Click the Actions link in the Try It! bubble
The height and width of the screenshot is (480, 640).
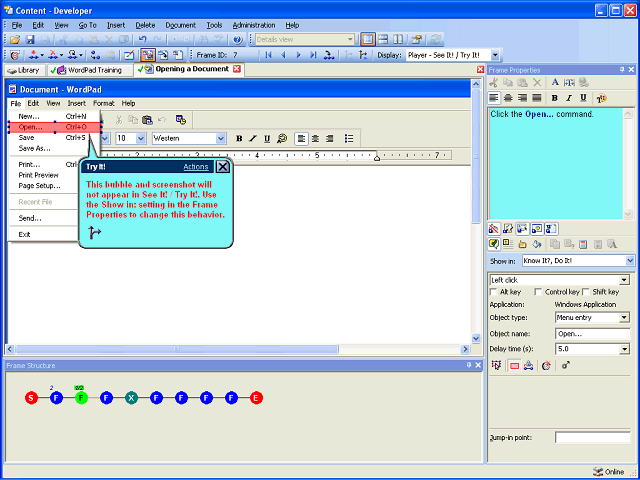click(x=196, y=167)
